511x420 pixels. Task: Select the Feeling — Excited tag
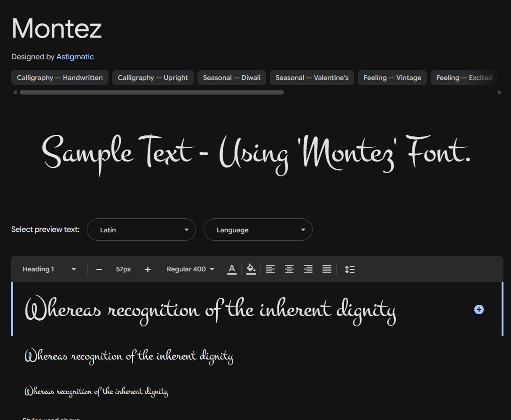pyautogui.click(x=464, y=78)
